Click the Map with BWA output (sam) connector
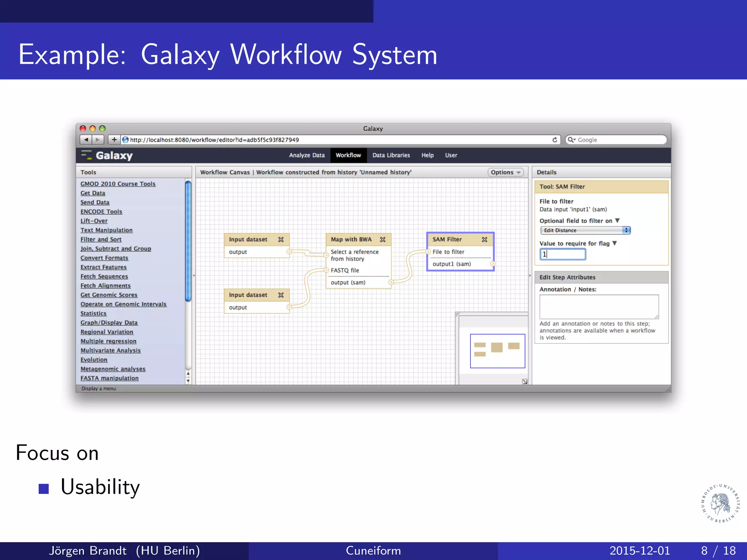The height and width of the screenshot is (560, 747). pyautogui.click(x=391, y=282)
